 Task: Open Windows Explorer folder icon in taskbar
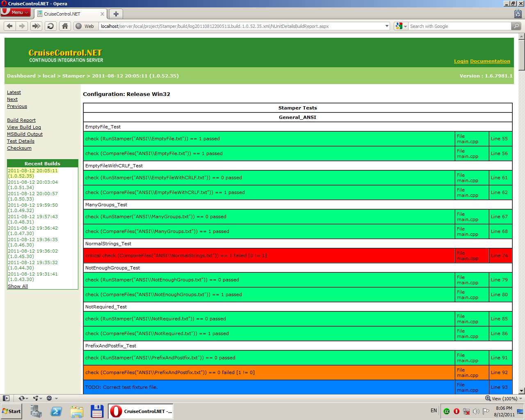tap(77, 411)
